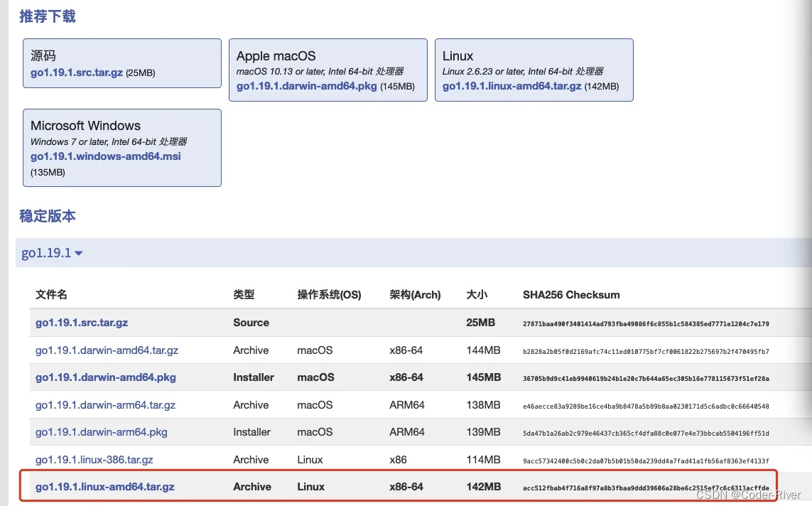
Task: Click the 文件名 column header
Action: pos(51,295)
